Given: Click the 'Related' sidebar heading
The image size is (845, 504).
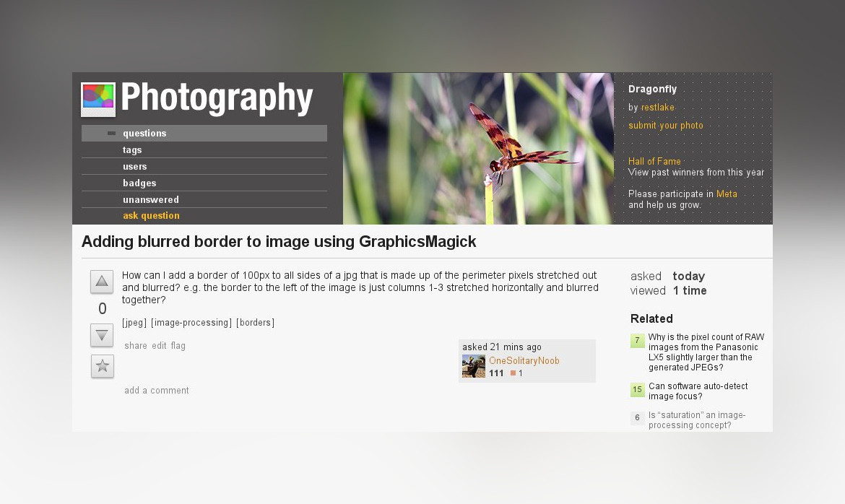Looking at the screenshot, I should 651,318.
